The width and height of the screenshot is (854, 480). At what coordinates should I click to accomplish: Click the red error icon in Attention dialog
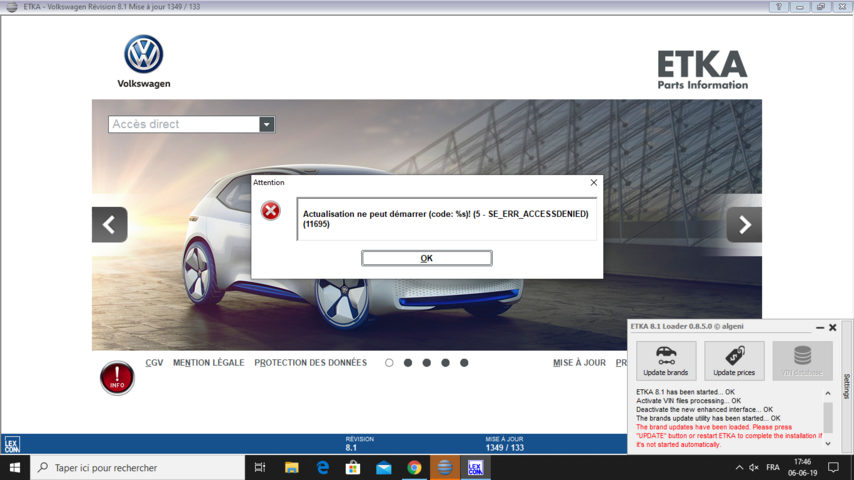(x=271, y=210)
